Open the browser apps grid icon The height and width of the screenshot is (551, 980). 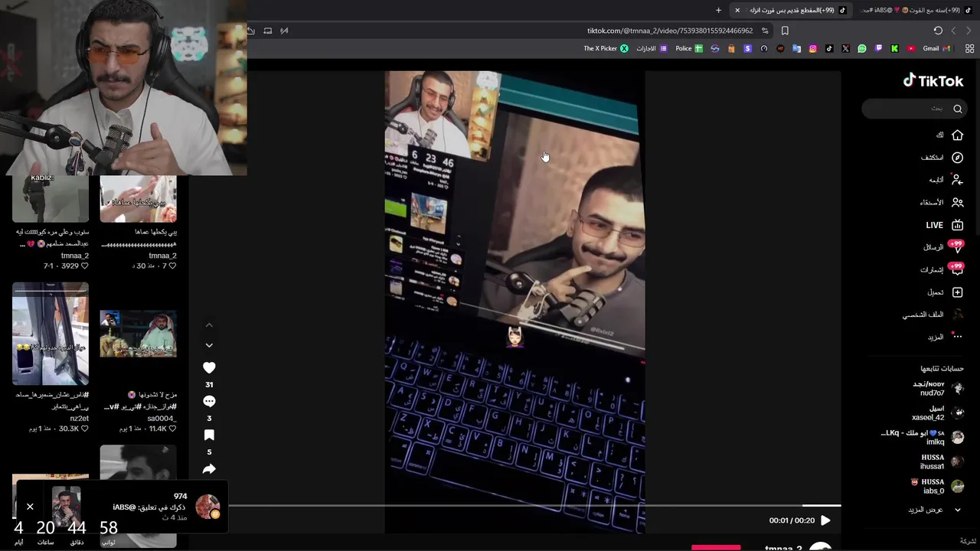pyautogui.click(x=969, y=48)
